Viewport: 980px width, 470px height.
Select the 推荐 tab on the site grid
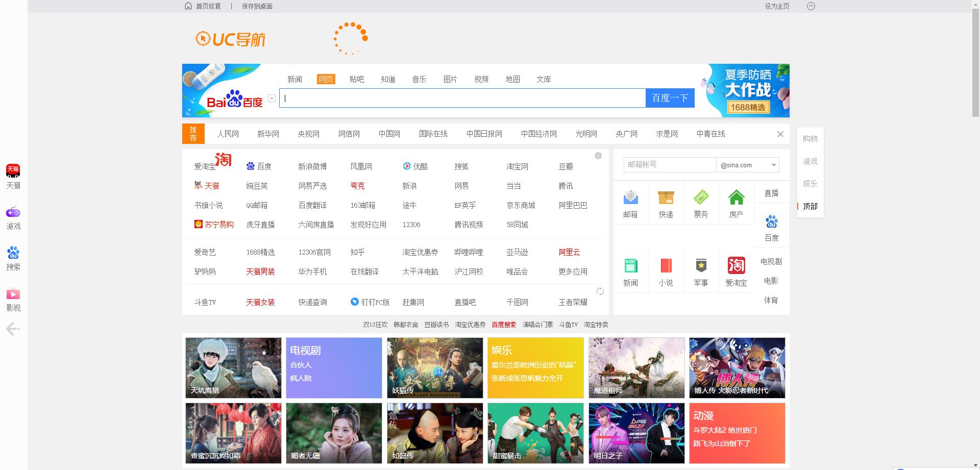[193, 133]
